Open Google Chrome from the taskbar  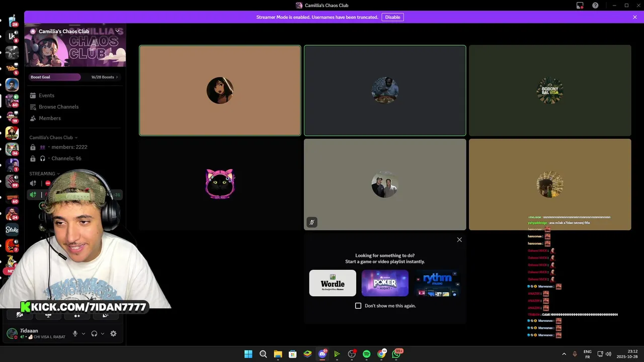(x=381, y=354)
